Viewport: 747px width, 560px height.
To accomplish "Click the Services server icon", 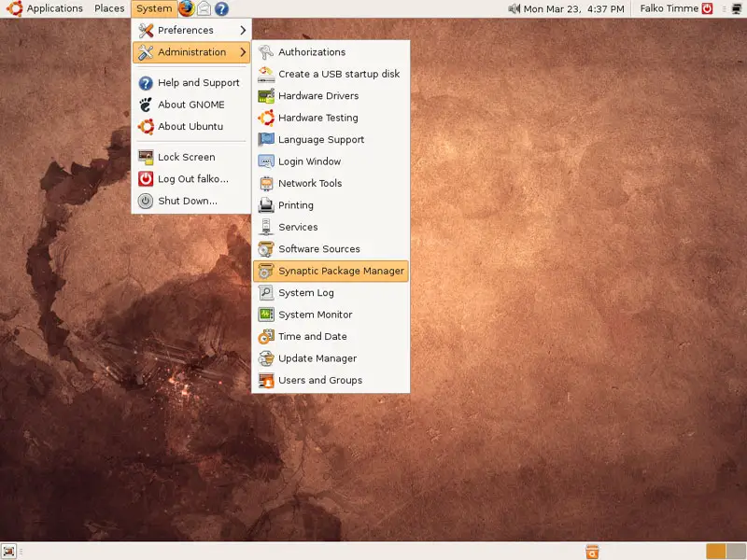I will click(x=266, y=227).
